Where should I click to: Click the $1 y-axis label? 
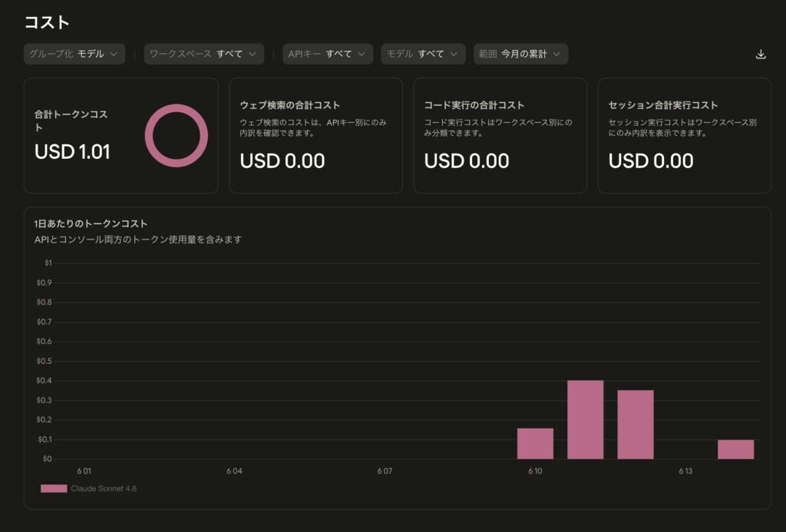pyautogui.click(x=48, y=263)
